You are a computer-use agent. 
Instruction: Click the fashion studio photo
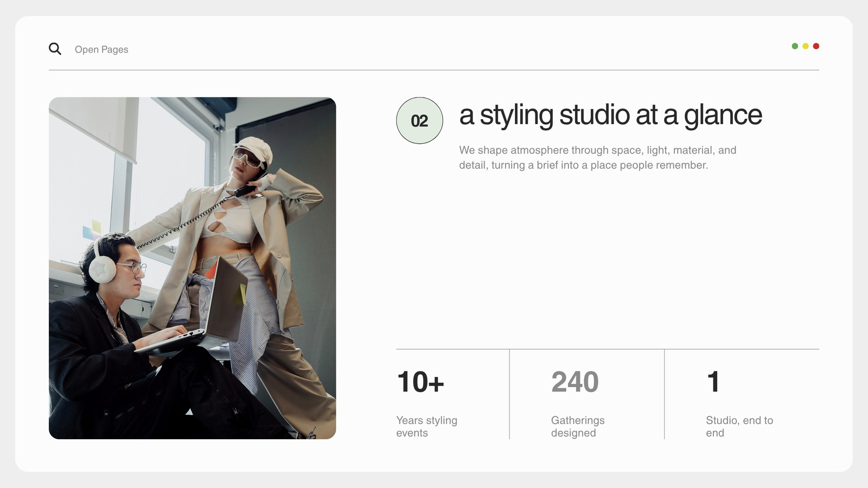192,268
